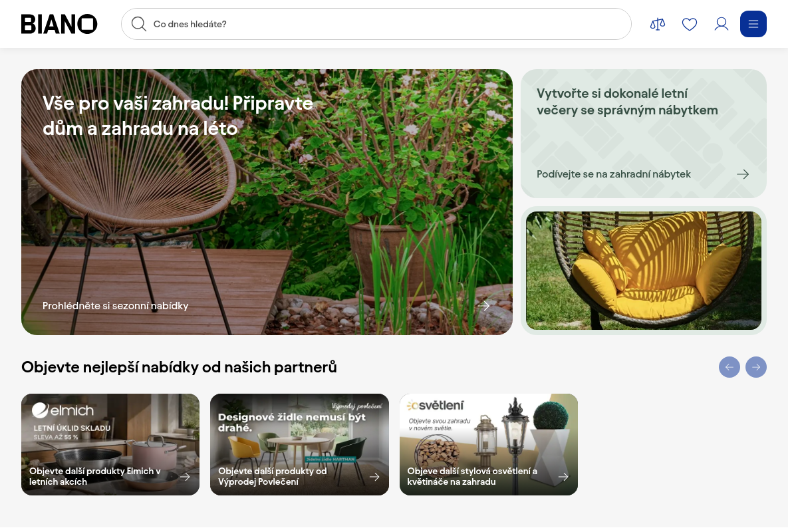The width and height of the screenshot is (798, 532).
Task: Click the arrow on the Osvětlení card
Action: click(x=563, y=477)
